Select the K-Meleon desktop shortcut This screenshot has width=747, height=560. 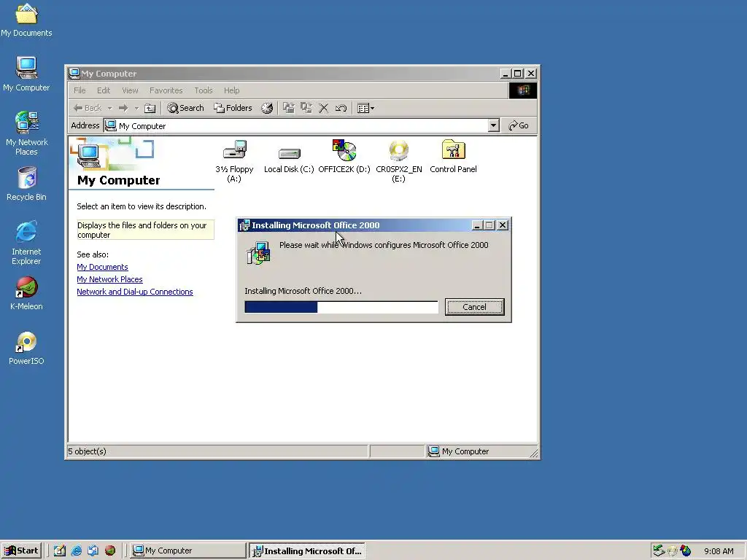pyautogui.click(x=26, y=294)
